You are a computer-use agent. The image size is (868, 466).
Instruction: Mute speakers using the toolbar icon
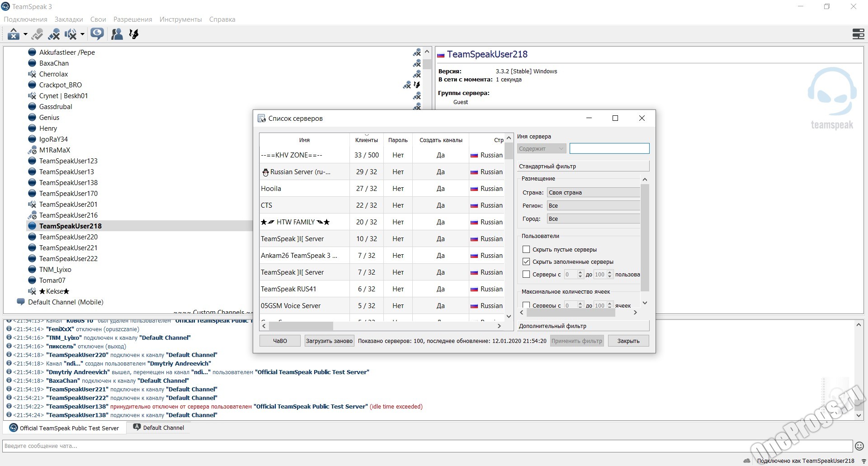tap(71, 34)
